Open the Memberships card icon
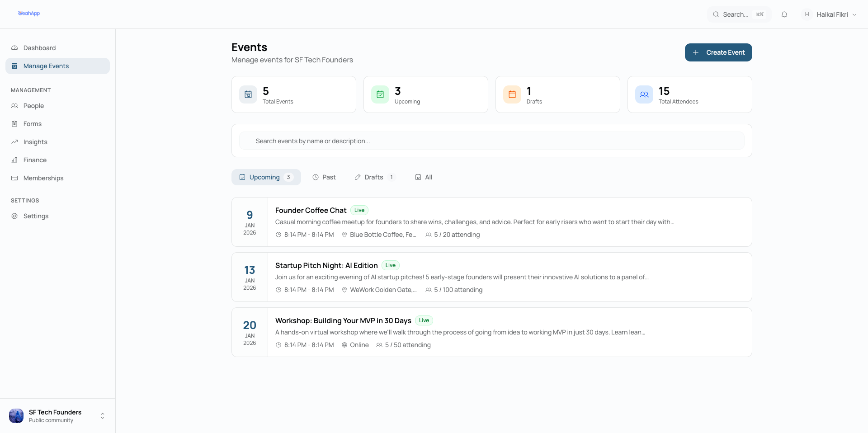Screen dimensions: 868x433 pos(14,178)
